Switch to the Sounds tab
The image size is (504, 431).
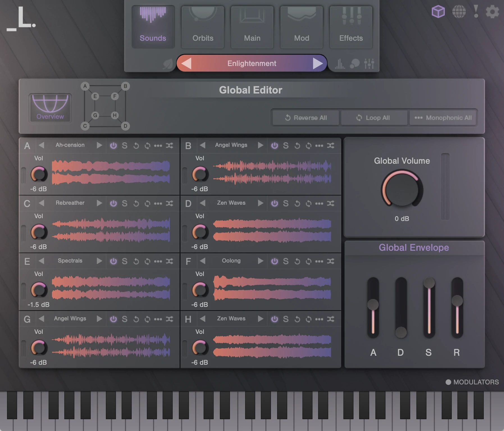153,27
